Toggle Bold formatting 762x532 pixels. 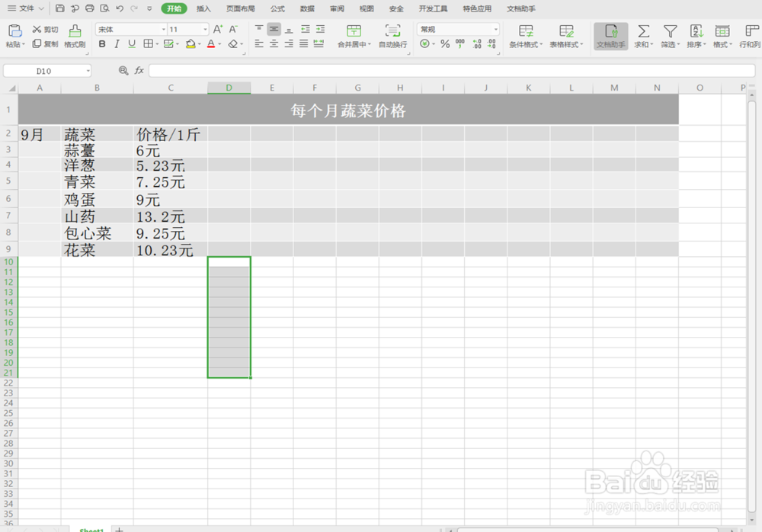pyautogui.click(x=102, y=43)
